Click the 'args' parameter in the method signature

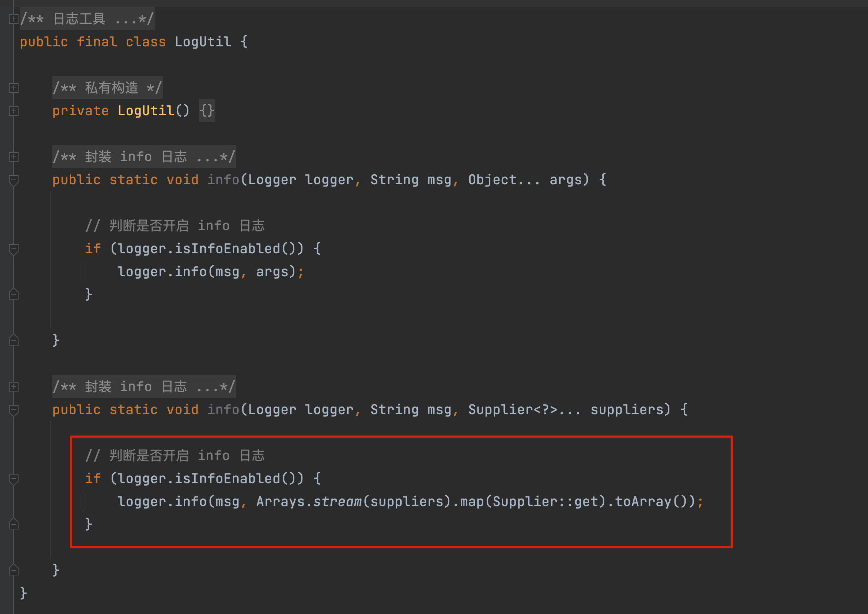[565, 180]
